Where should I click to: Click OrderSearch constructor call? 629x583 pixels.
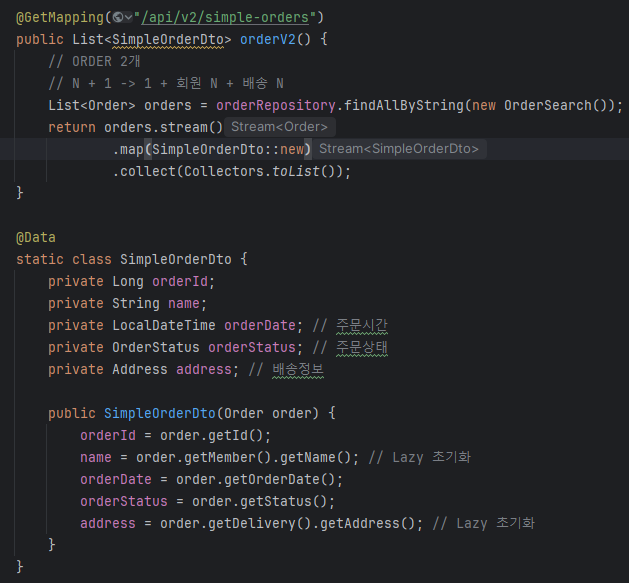547,106
